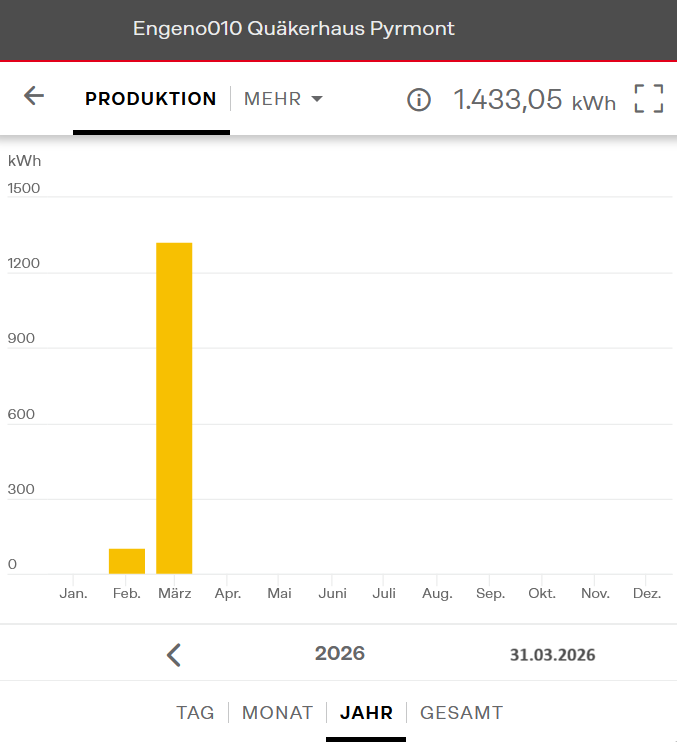Go back using the left arrow icon
The width and height of the screenshot is (677, 742).
point(34,96)
